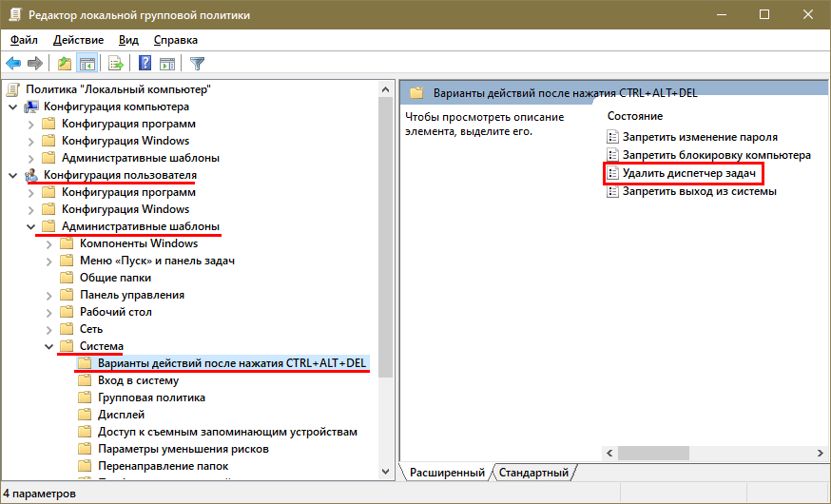Click the Filter funnel toolbar icon
831x504 pixels.
click(x=197, y=64)
